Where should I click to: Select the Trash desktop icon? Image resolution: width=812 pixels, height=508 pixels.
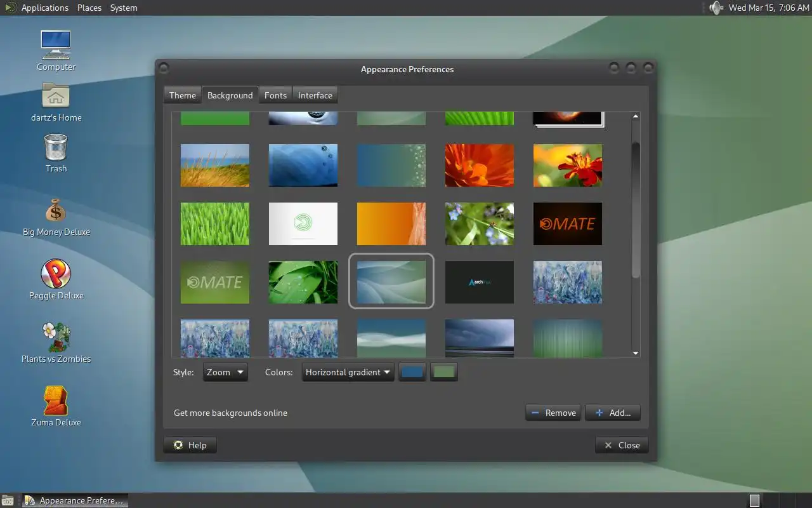(56, 152)
